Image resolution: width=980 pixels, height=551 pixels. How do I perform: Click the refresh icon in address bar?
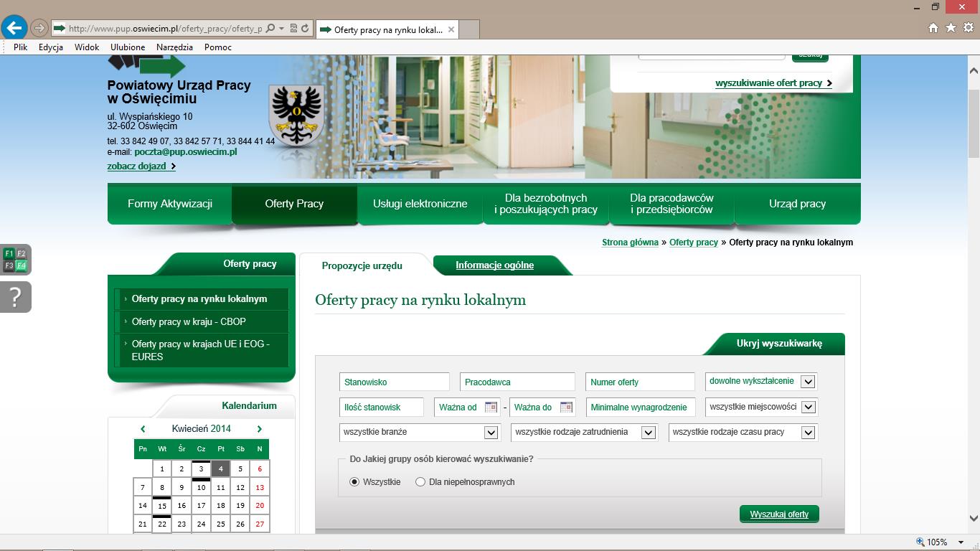[x=305, y=29]
